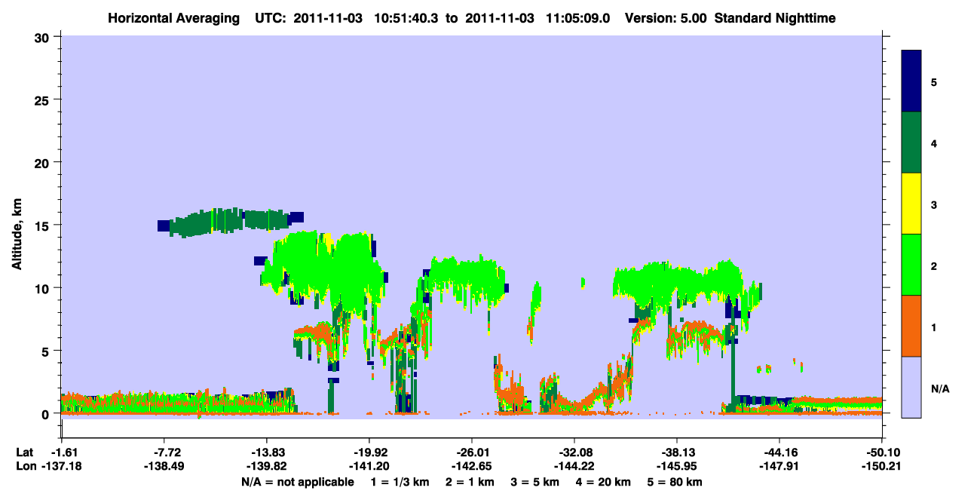Click the 15 tick label on altitude axis
This screenshot has height=503, width=980.
coord(44,225)
